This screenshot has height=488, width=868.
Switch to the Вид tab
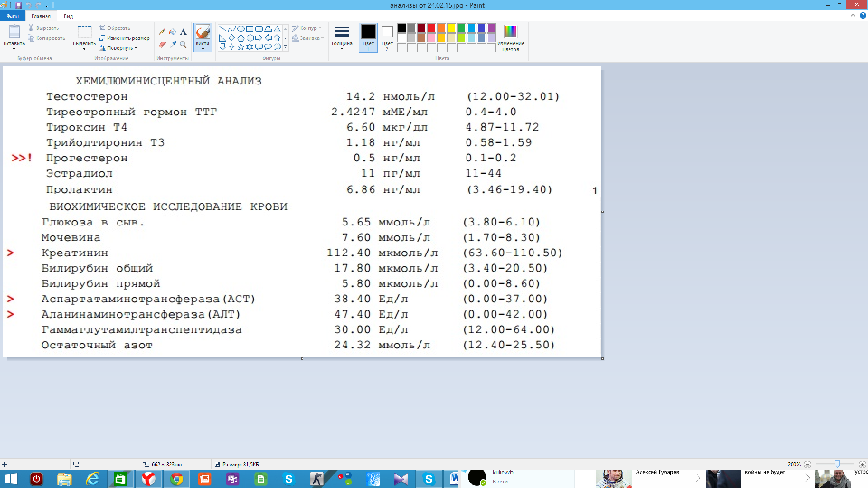click(x=68, y=16)
